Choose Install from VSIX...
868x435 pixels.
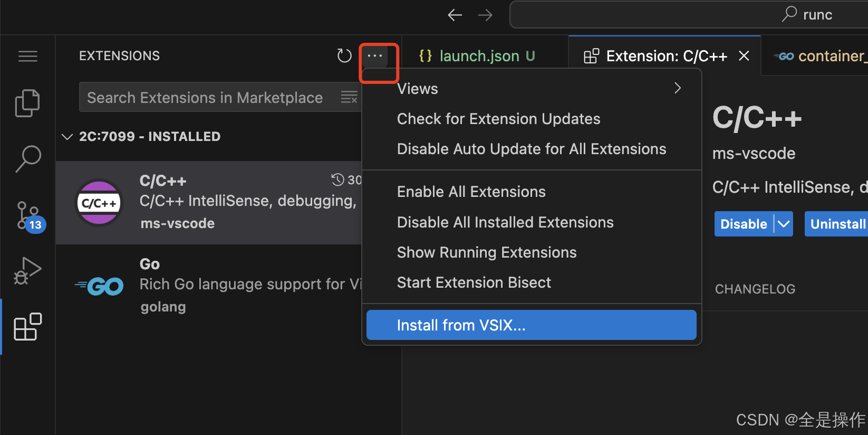(x=532, y=325)
